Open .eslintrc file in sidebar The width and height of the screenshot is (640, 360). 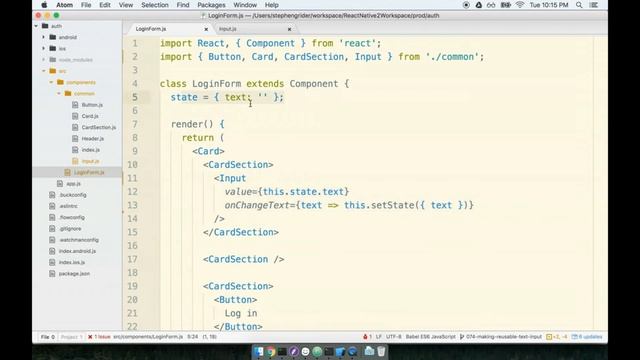pyautogui.click(x=68, y=206)
